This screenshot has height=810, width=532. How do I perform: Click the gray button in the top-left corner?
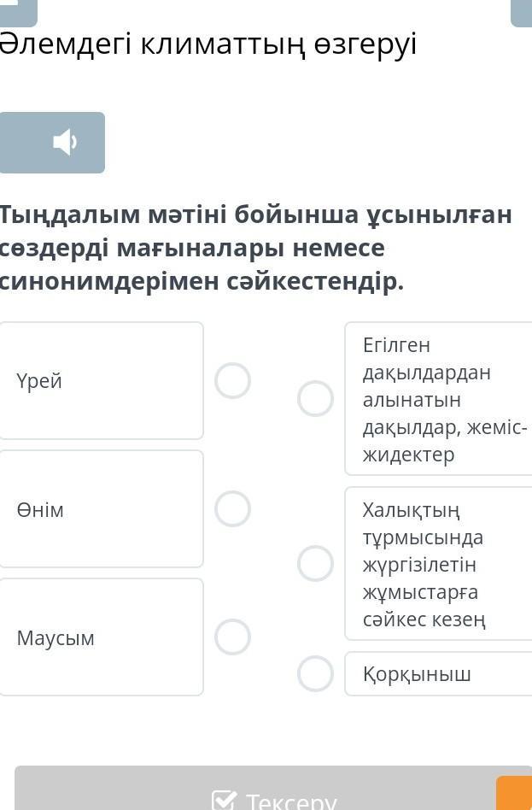[x=18, y=12]
